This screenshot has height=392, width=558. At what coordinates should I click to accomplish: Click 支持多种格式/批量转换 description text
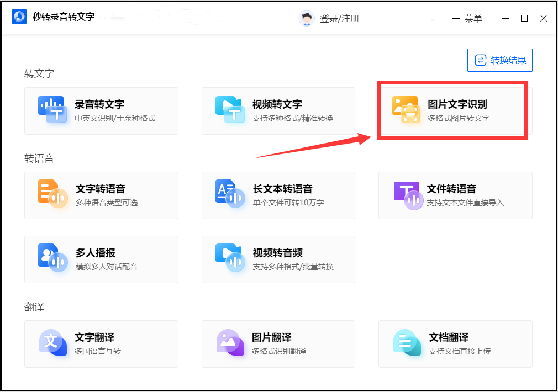pyautogui.click(x=293, y=267)
